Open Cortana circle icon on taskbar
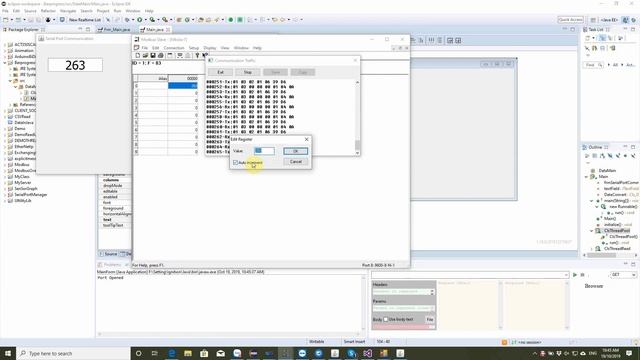 tap(138, 353)
